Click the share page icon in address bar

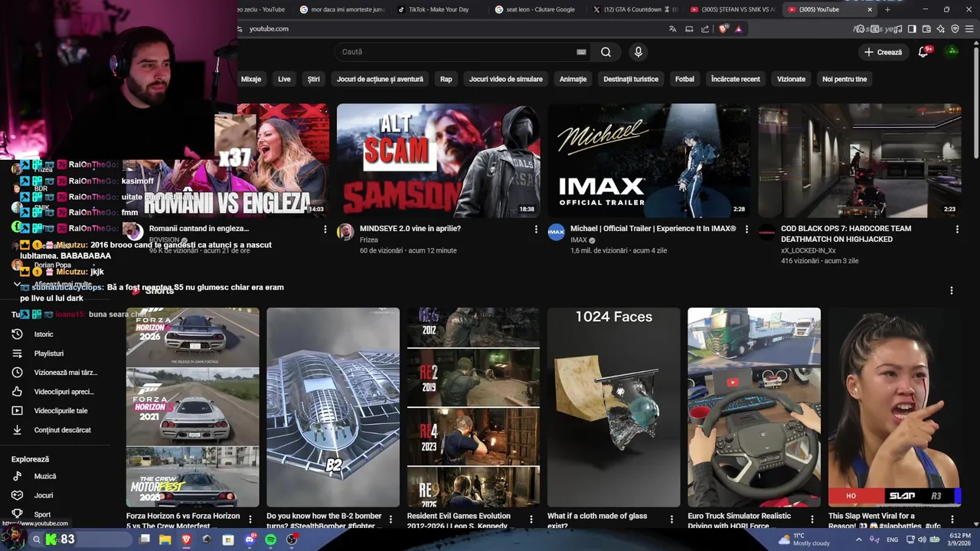[x=705, y=29]
